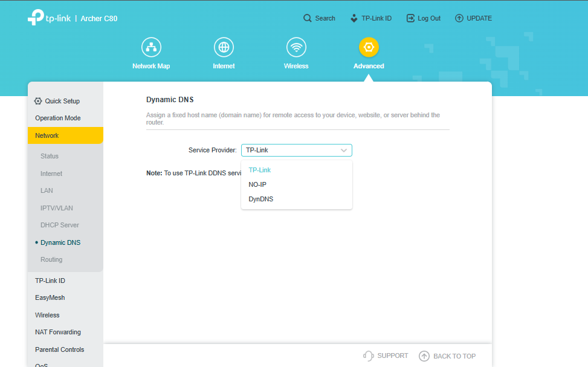The width and height of the screenshot is (588, 367).
Task: Choose DynDNS from the provider list
Action: pos(261,199)
